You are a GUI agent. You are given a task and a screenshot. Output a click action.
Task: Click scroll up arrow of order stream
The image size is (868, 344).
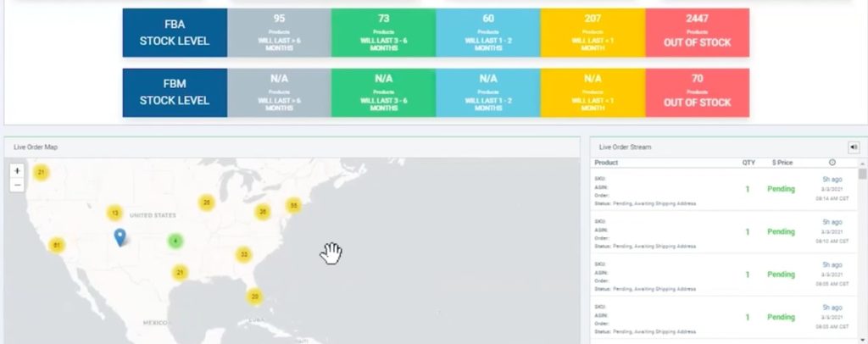point(862,164)
